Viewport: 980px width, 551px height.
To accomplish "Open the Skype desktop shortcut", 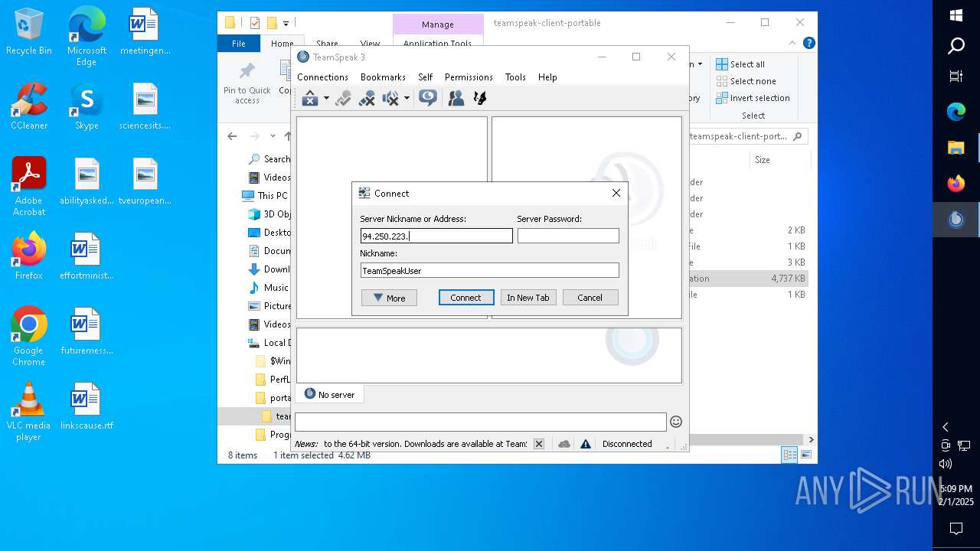I will (87, 106).
